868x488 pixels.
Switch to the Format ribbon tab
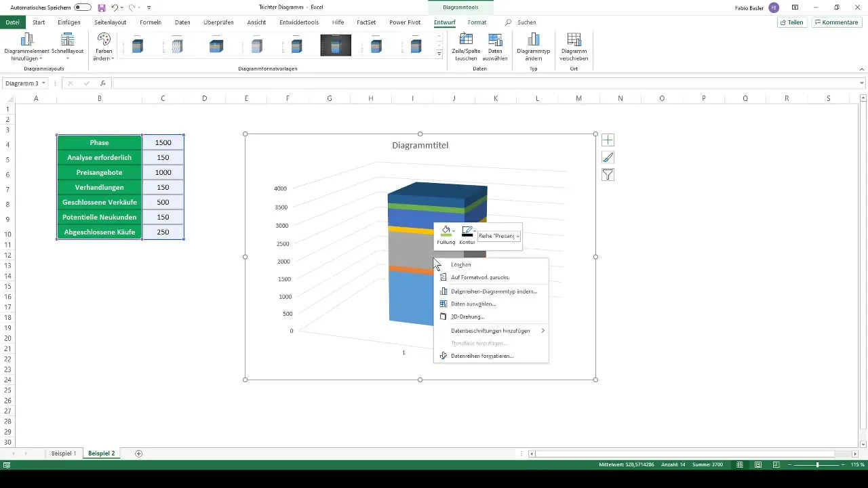pos(477,22)
